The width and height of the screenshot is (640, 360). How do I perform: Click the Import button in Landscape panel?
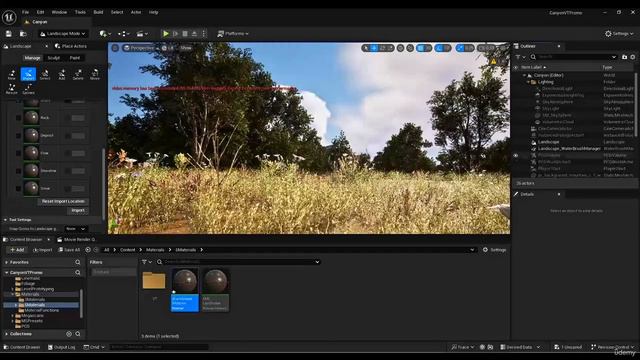click(78, 211)
